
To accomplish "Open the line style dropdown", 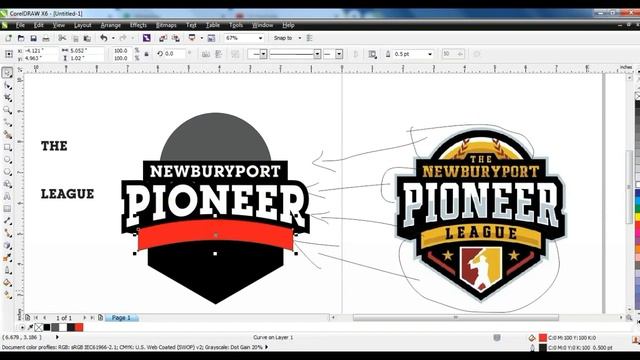I will click(317, 54).
